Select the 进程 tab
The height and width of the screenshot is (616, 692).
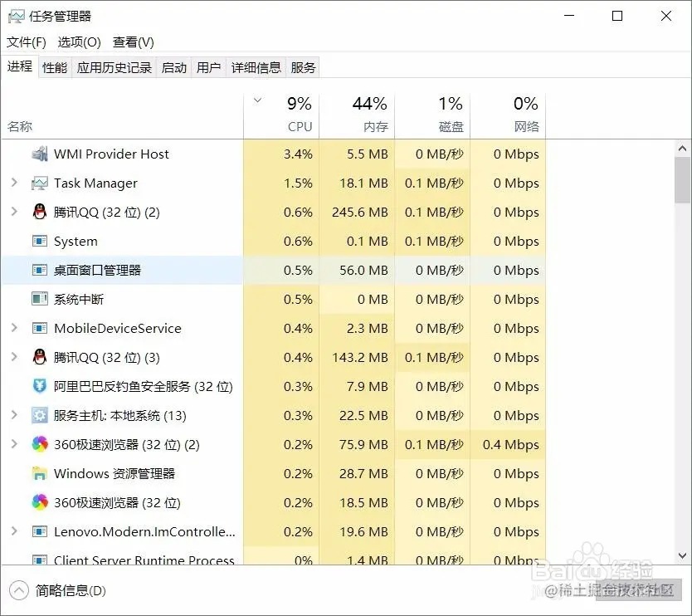click(x=20, y=66)
